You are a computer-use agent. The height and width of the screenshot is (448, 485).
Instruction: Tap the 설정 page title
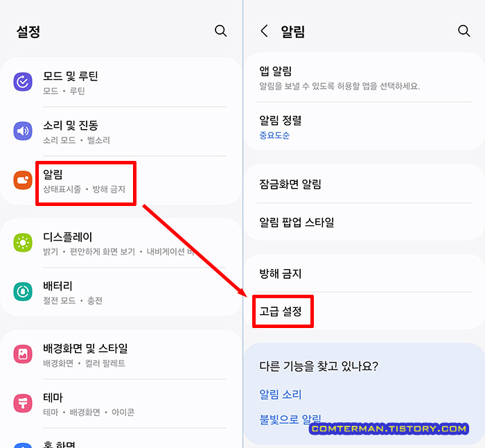(x=28, y=31)
